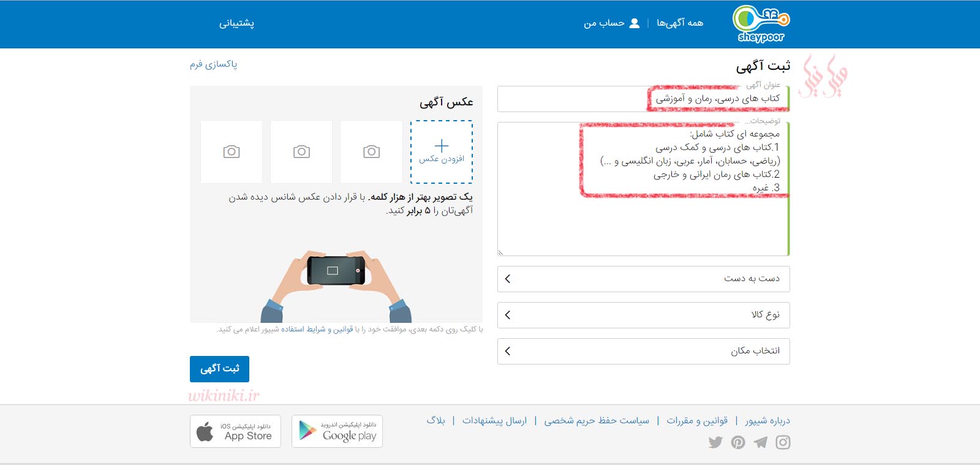Screen dimensions: 980x465
Task: Open قوانین و مقررات footer link
Action: (x=697, y=421)
